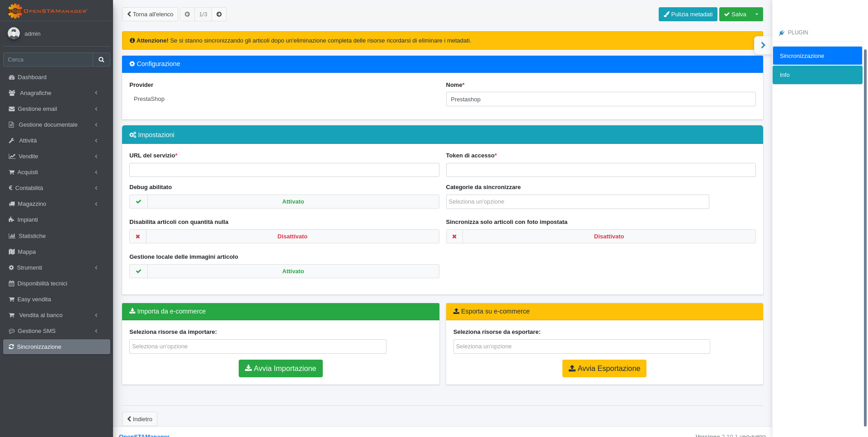The width and height of the screenshot is (868, 437).
Task: Open the risorse da esportare dropdown
Action: tap(581, 347)
